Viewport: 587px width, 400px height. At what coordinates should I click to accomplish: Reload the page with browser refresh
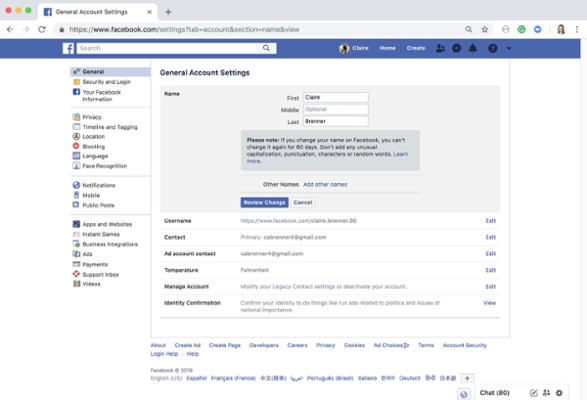coord(42,29)
